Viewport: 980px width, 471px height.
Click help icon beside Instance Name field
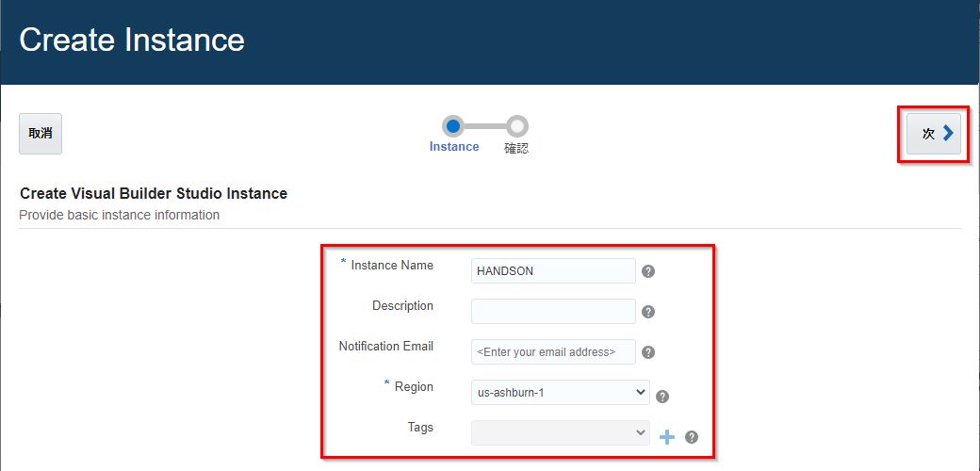648,271
